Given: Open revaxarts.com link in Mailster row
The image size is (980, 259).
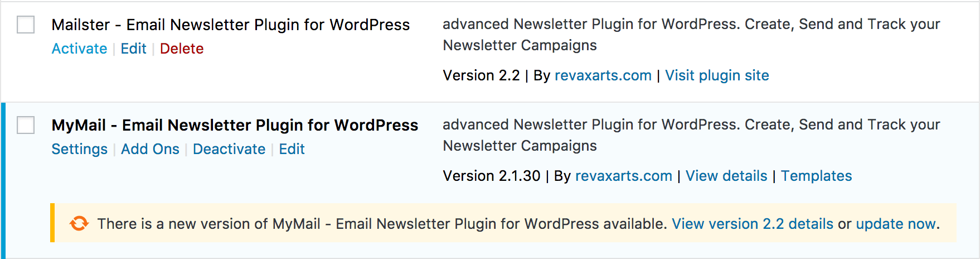Looking at the screenshot, I should 603,75.
